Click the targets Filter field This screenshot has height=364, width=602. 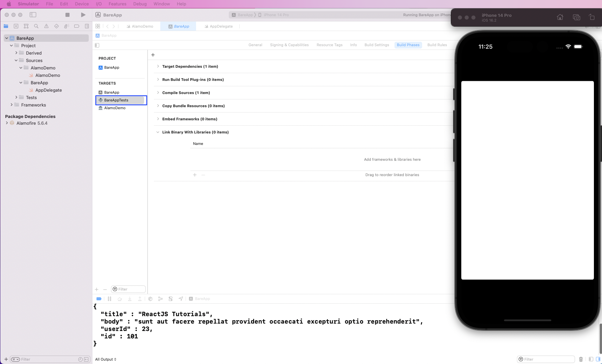[x=129, y=289]
